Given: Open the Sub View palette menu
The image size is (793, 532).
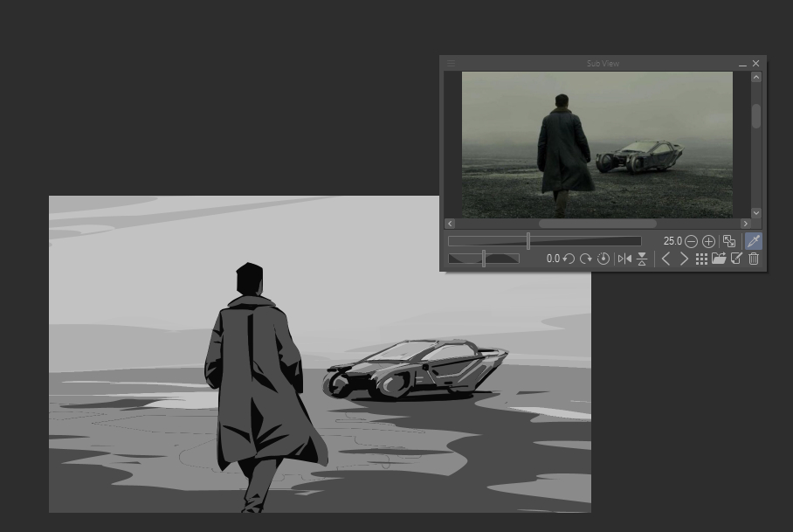Looking at the screenshot, I should click(451, 64).
